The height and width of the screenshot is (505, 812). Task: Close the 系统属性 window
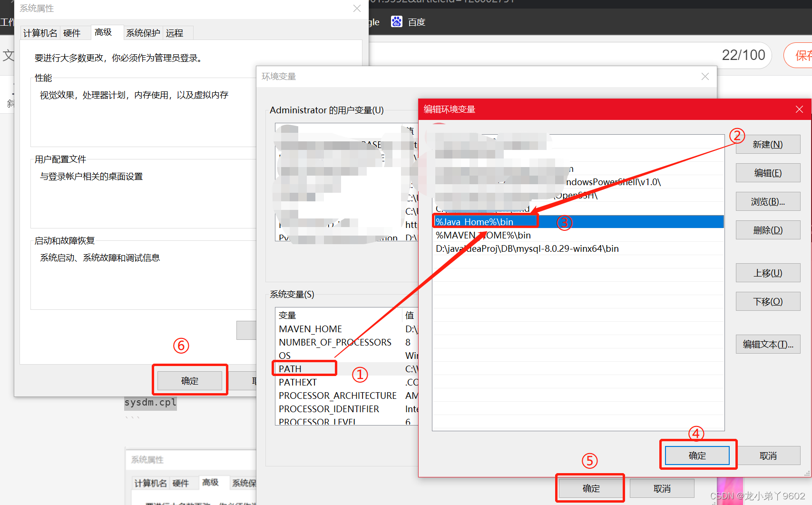coord(357,9)
